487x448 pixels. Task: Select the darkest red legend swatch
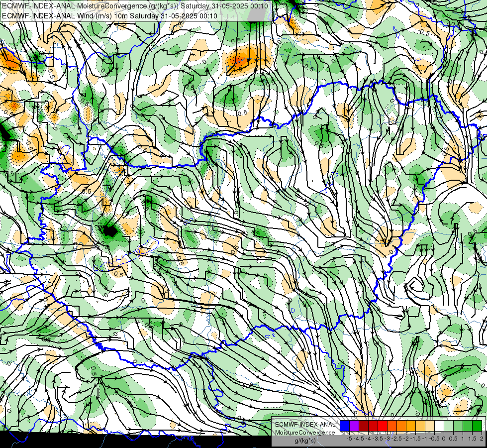pos(364,426)
